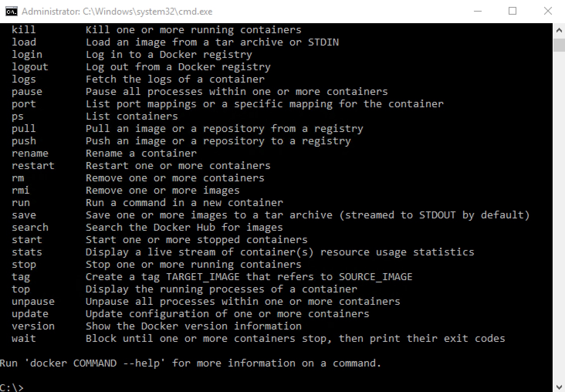
Task: Click the 'version' command name
Action: pos(33,326)
